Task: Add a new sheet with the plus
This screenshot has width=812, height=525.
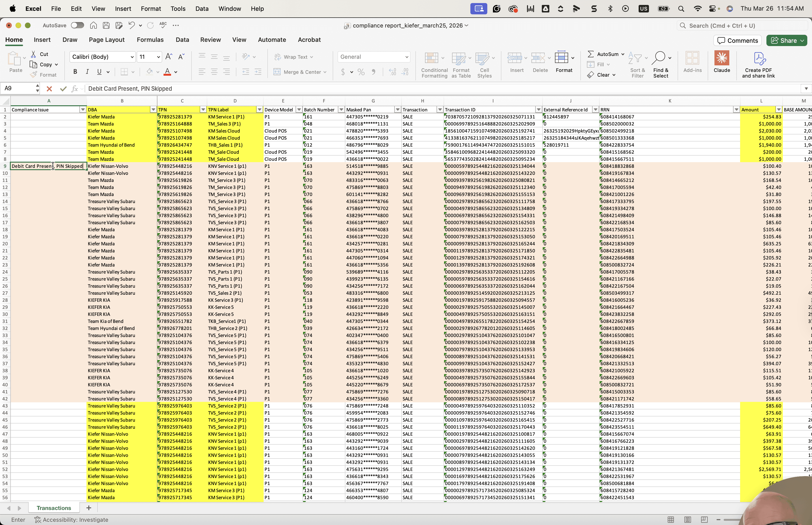Action: tap(89, 508)
